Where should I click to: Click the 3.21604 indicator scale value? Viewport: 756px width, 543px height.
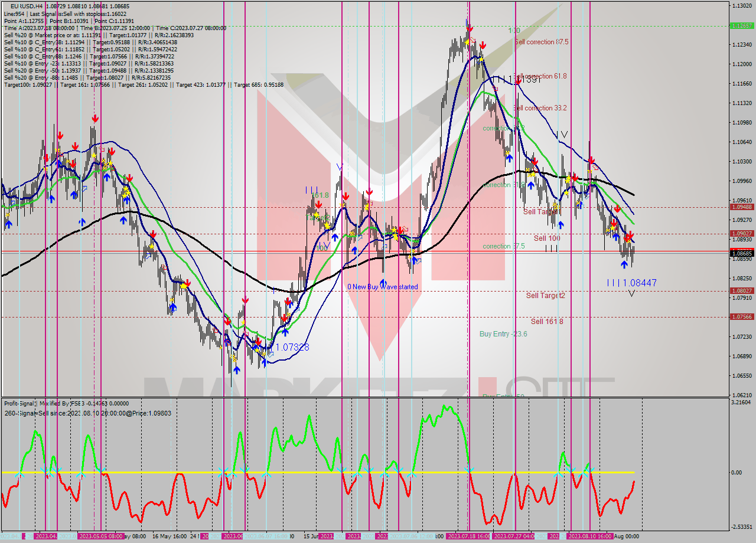pos(741,403)
